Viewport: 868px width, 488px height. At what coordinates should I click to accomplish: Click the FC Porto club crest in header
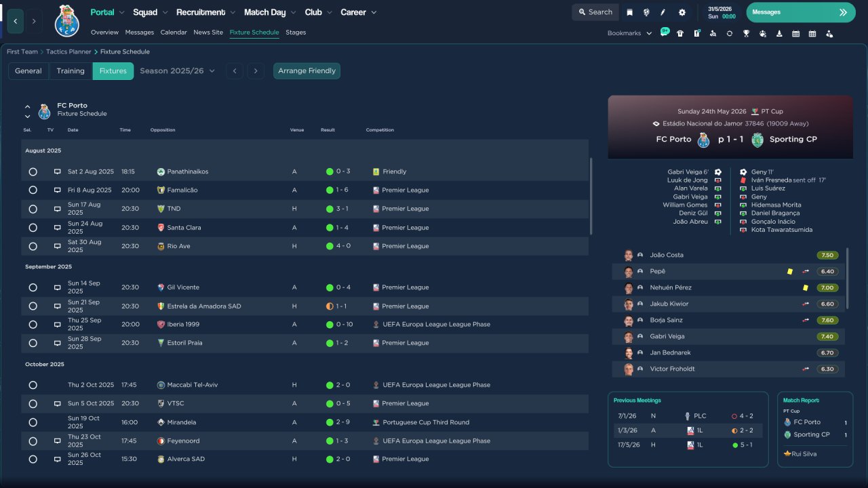click(67, 21)
